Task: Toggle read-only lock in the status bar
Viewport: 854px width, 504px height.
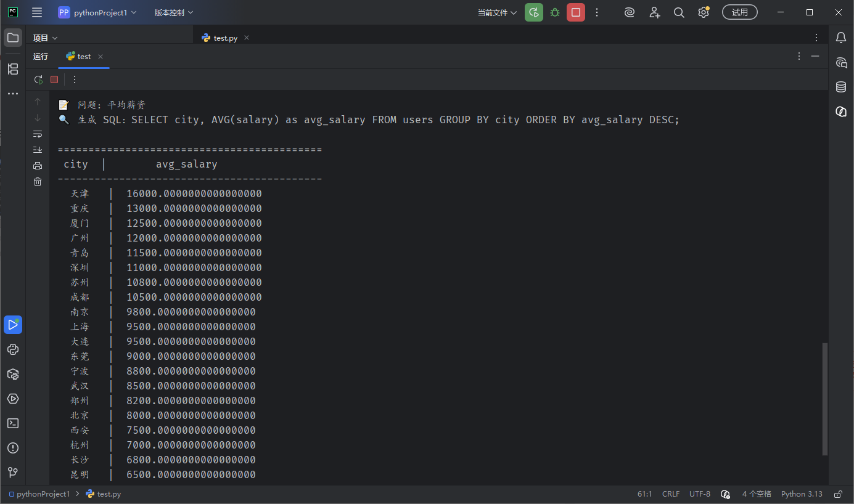Action: pyautogui.click(x=838, y=494)
